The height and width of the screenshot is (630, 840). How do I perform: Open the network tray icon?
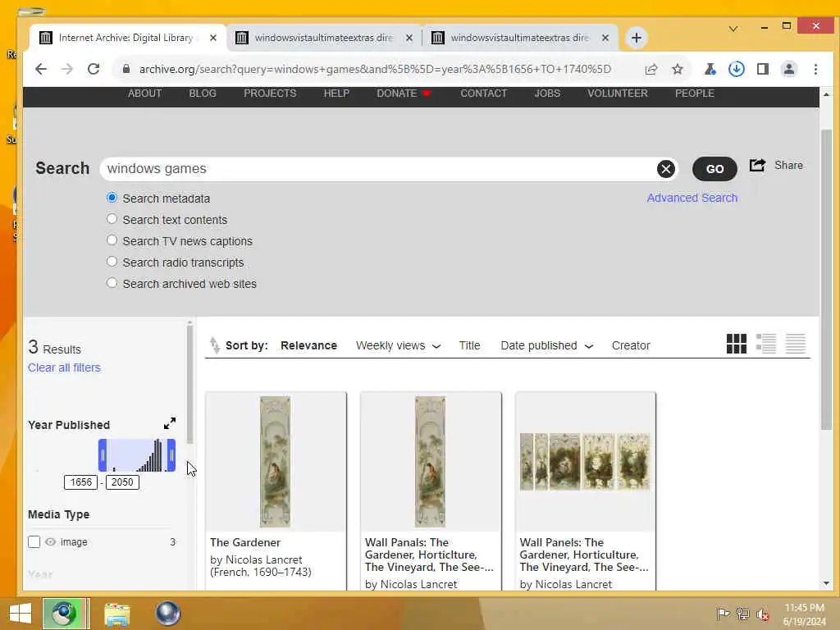[x=742, y=614]
